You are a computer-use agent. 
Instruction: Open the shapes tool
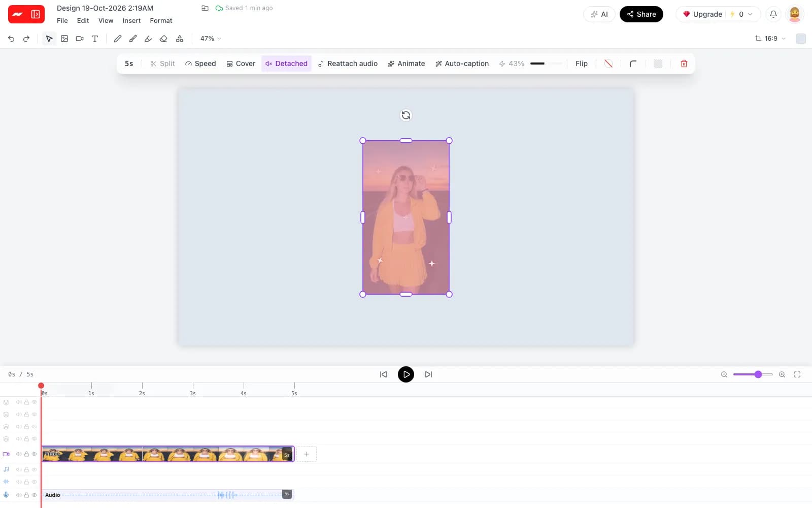click(180, 39)
